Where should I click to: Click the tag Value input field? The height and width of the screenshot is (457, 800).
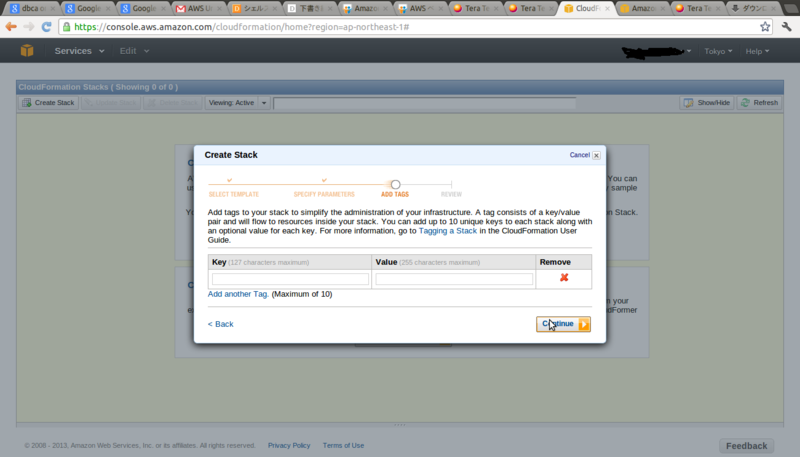coord(454,279)
